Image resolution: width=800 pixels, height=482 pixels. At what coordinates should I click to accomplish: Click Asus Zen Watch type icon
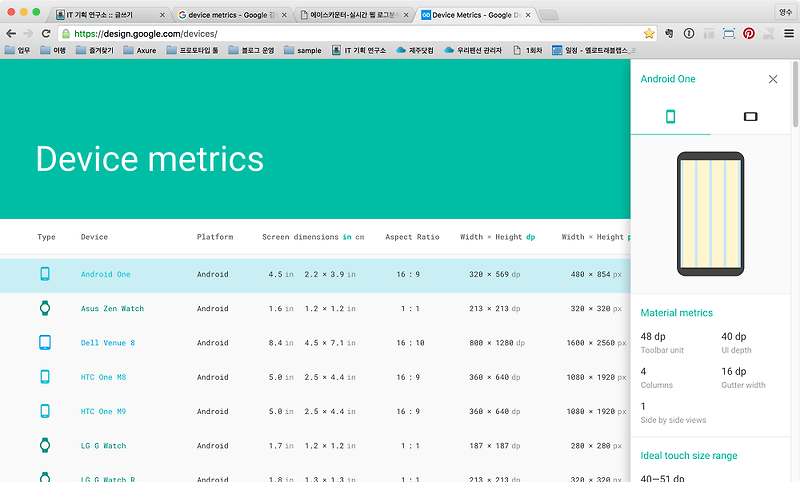coord(45,308)
